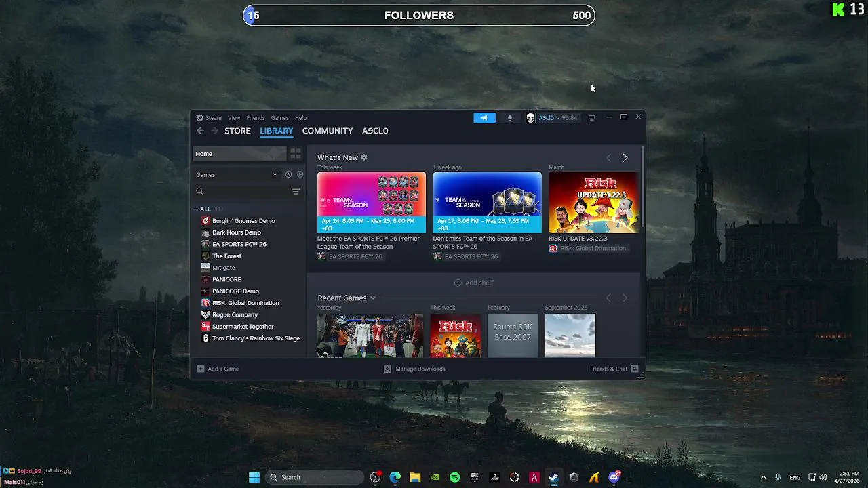Image resolution: width=868 pixels, height=488 pixels.
Task: Open Manage Downloads
Action: pyautogui.click(x=414, y=369)
